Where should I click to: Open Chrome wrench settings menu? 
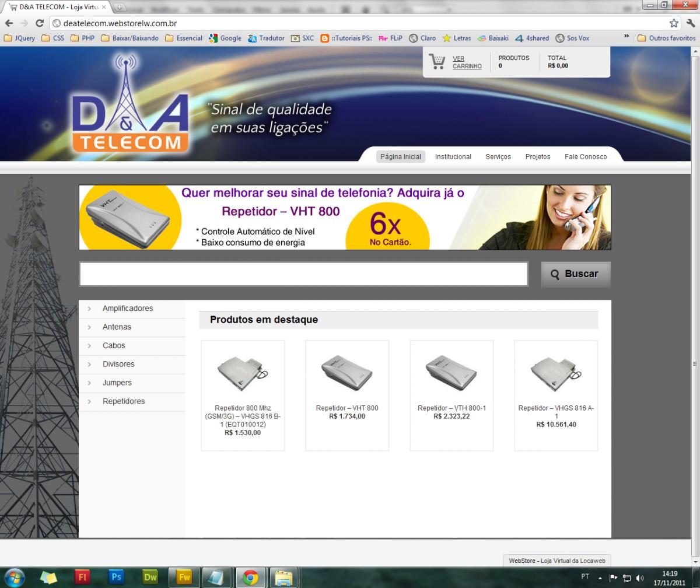point(690,23)
